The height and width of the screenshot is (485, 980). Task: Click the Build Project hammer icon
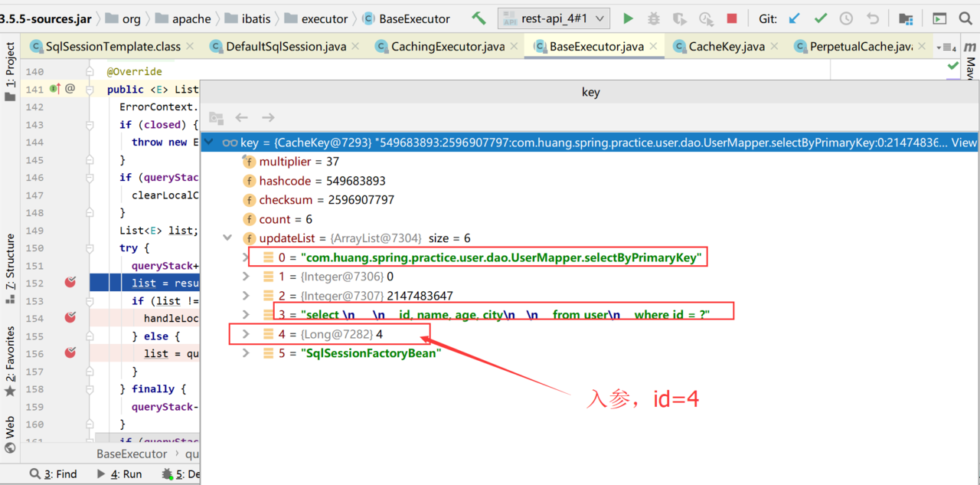tap(479, 18)
